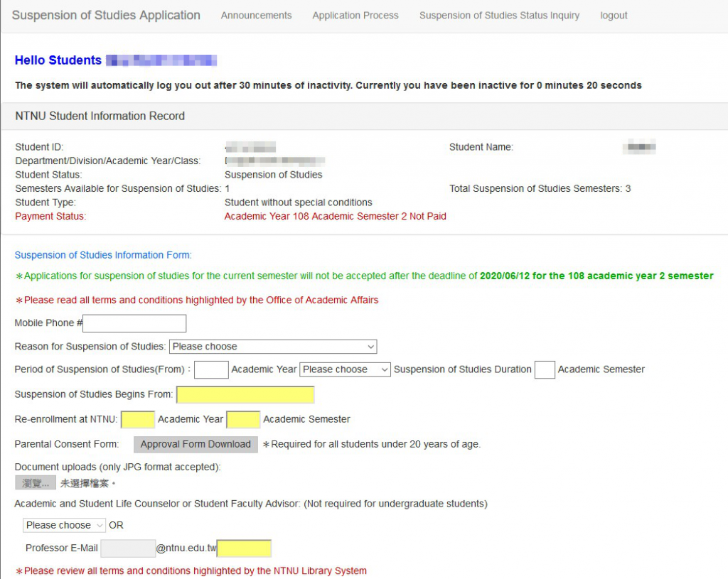Click the Parental Consent Form label
Viewport: 728px width, 579px height.
(67, 445)
